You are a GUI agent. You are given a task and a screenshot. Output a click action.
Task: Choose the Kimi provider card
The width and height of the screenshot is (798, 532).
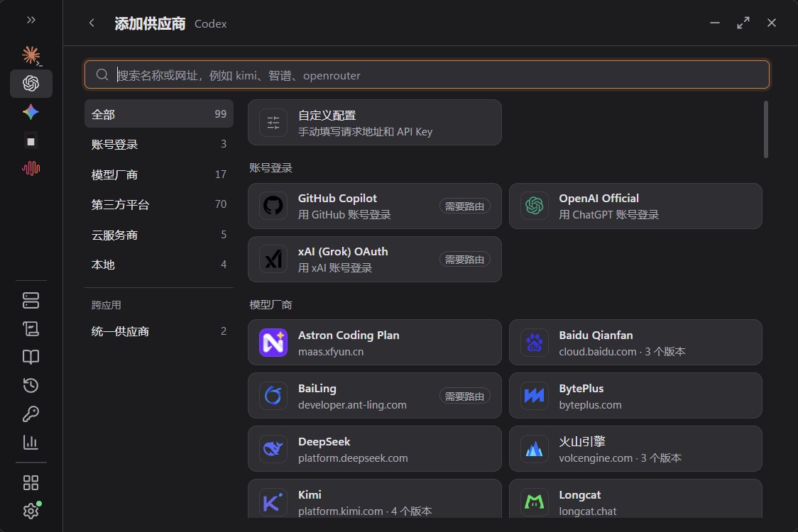tap(375, 499)
